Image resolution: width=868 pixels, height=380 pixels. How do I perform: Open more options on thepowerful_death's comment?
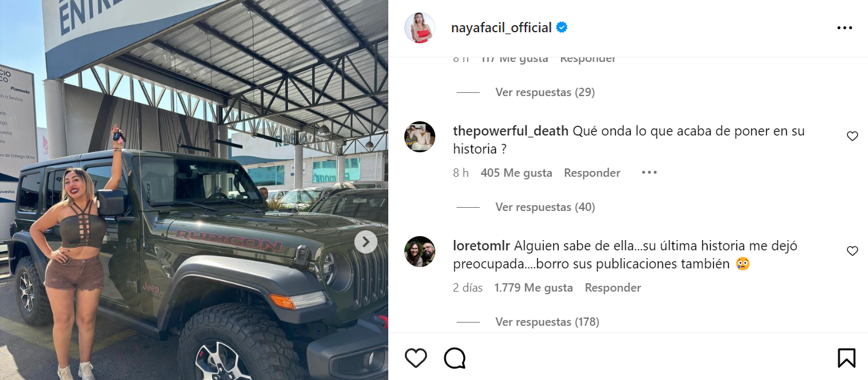click(649, 172)
